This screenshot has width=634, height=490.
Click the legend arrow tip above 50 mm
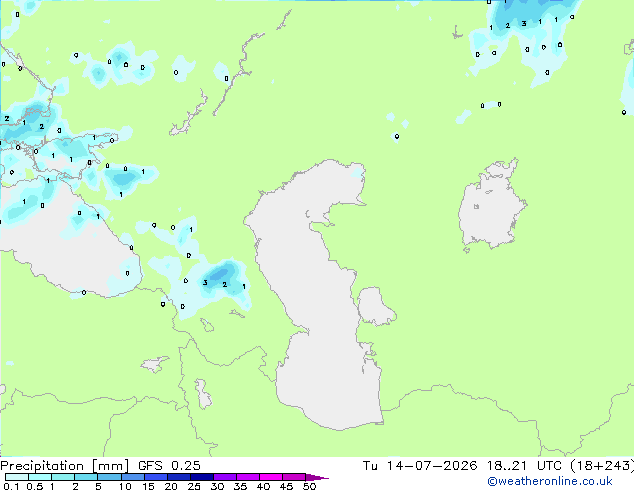point(317,477)
